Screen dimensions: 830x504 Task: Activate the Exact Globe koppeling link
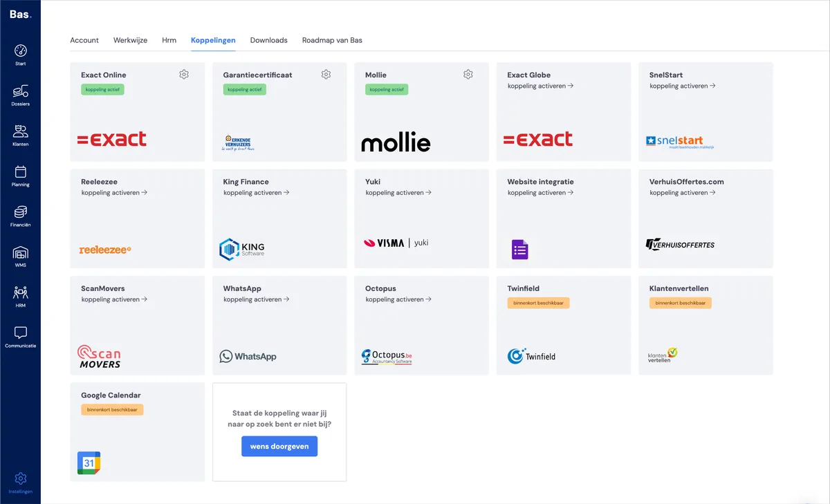pyautogui.click(x=541, y=86)
